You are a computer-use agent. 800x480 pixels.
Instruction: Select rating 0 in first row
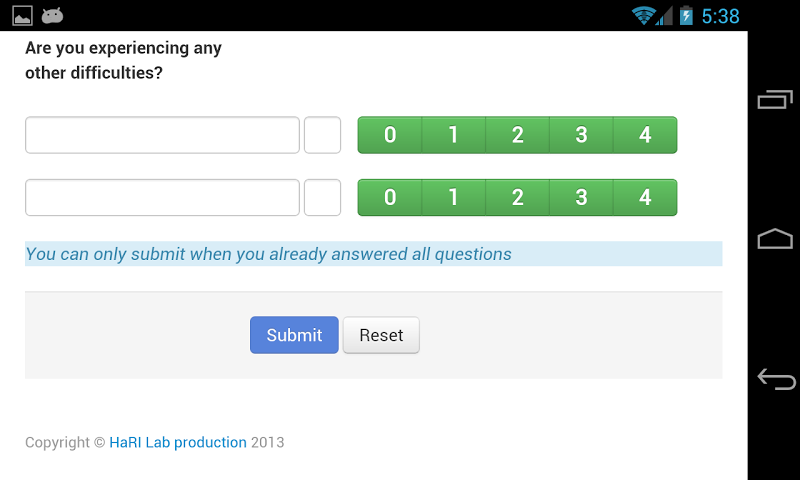(x=390, y=135)
